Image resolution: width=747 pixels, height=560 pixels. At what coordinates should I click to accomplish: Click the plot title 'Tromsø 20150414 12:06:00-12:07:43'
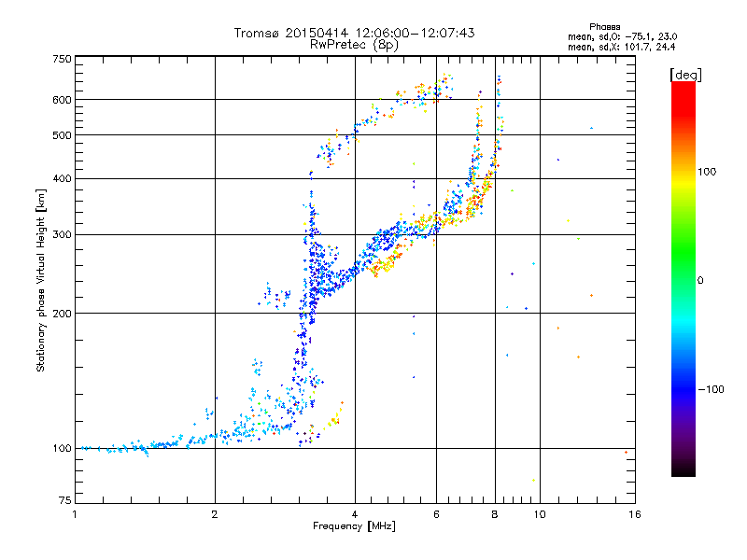coord(354,33)
